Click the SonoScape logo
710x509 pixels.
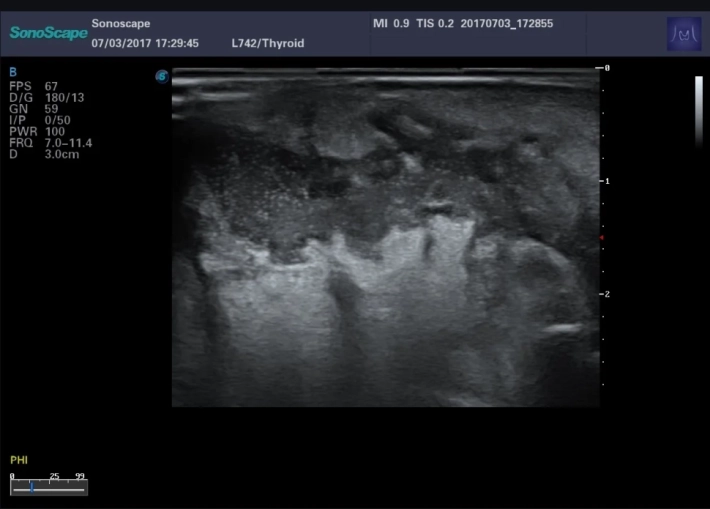pos(46,33)
